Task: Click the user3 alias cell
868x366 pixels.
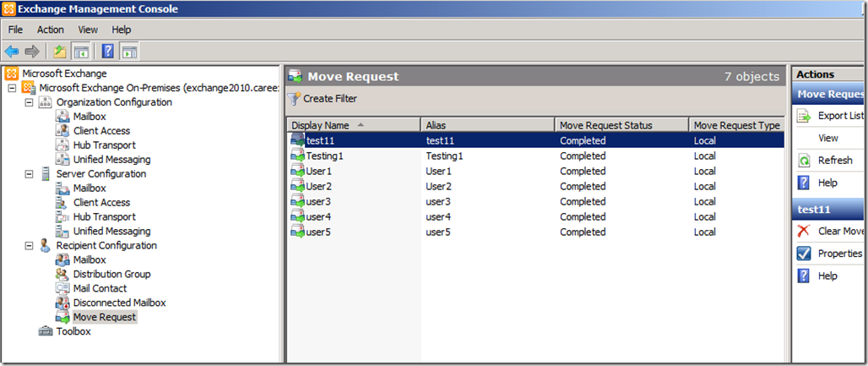Action: point(438,201)
